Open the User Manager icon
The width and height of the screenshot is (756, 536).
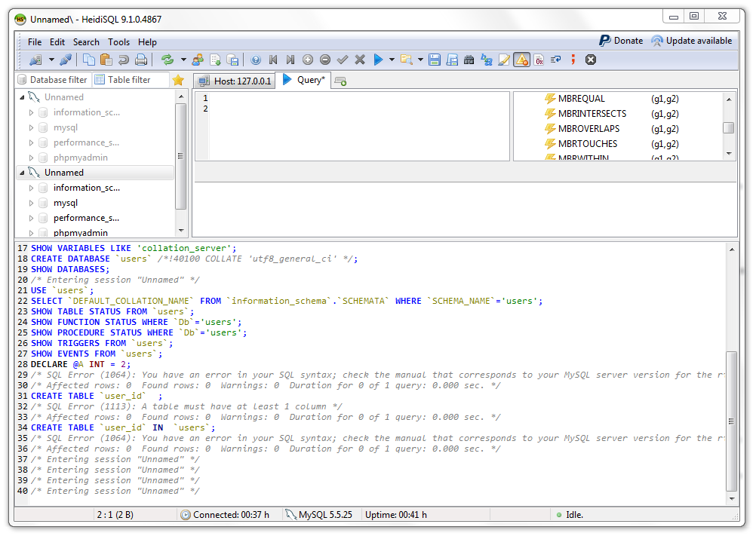pos(198,60)
